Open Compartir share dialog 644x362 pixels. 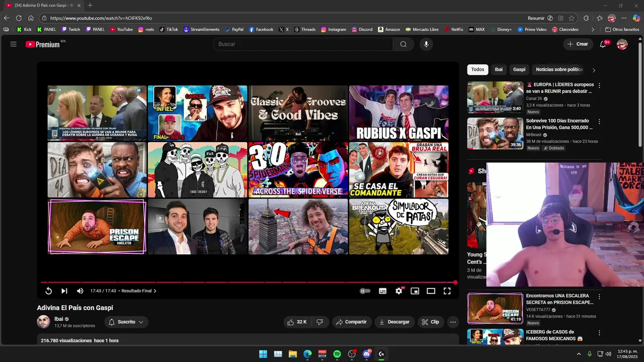pos(352,322)
